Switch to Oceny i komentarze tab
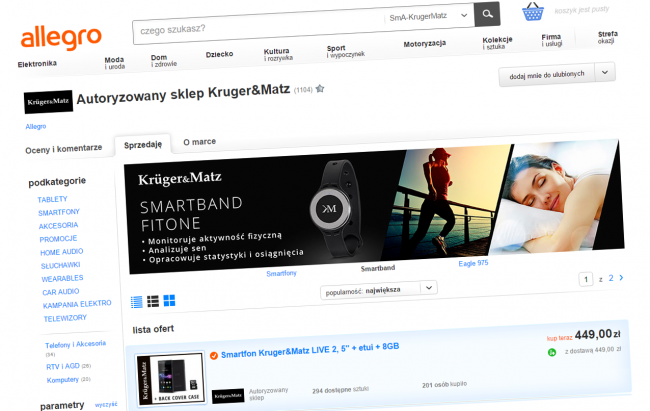The width and height of the screenshot is (650, 411). (x=63, y=148)
